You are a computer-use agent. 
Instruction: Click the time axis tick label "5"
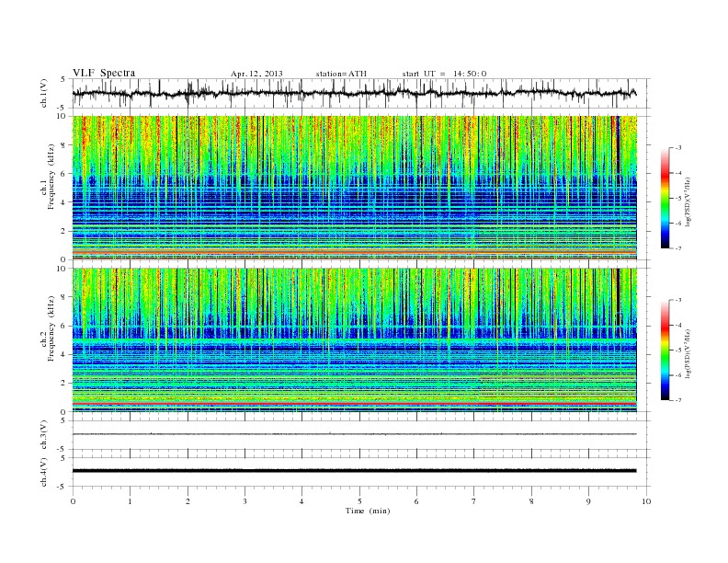359,501
